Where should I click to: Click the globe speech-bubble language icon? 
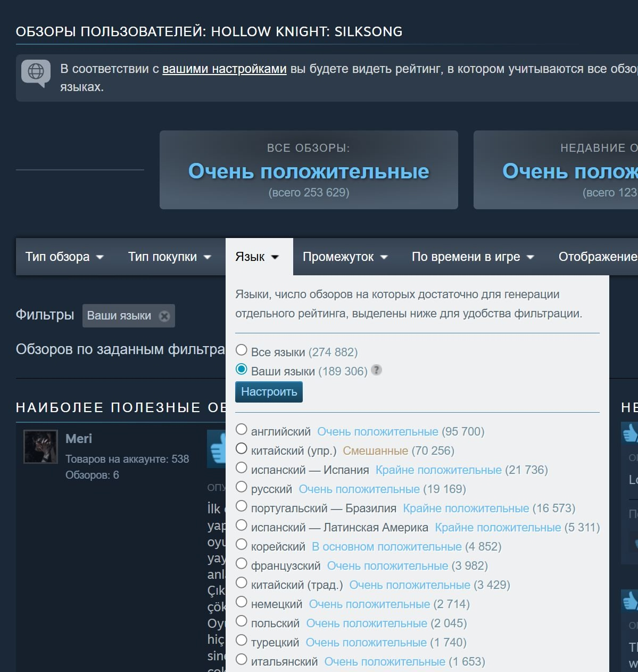pos(36,73)
